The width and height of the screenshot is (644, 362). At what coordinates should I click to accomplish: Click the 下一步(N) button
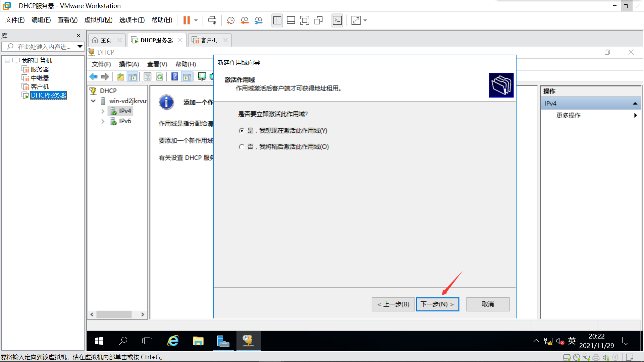(x=437, y=304)
